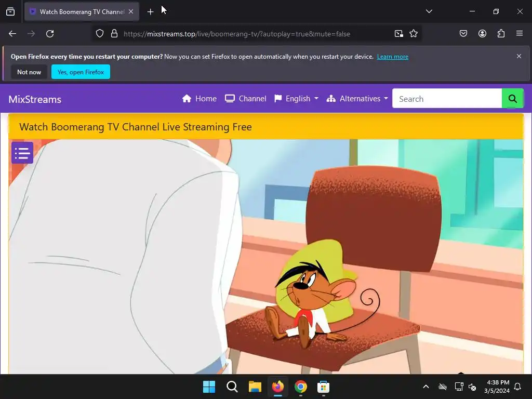Bookmark this page with the star
The image size is (532, 399).
coord(413,34)
